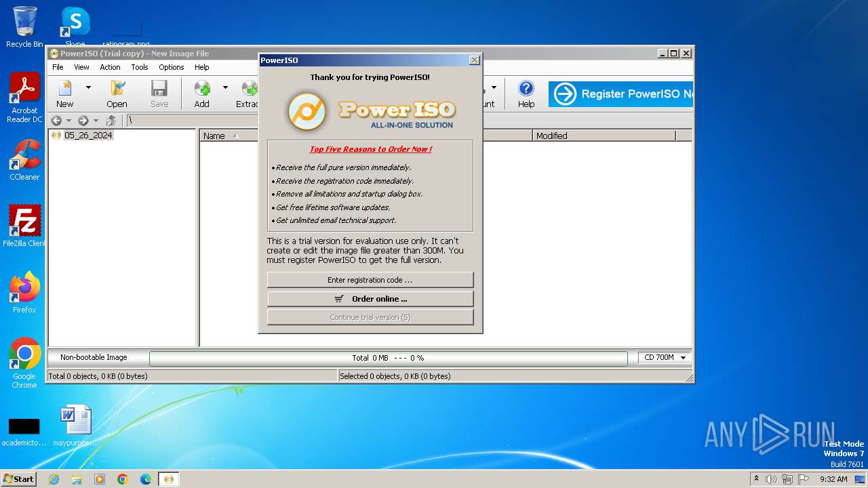Open the Help menu
The image size is (868, 488).
[202, 67]
